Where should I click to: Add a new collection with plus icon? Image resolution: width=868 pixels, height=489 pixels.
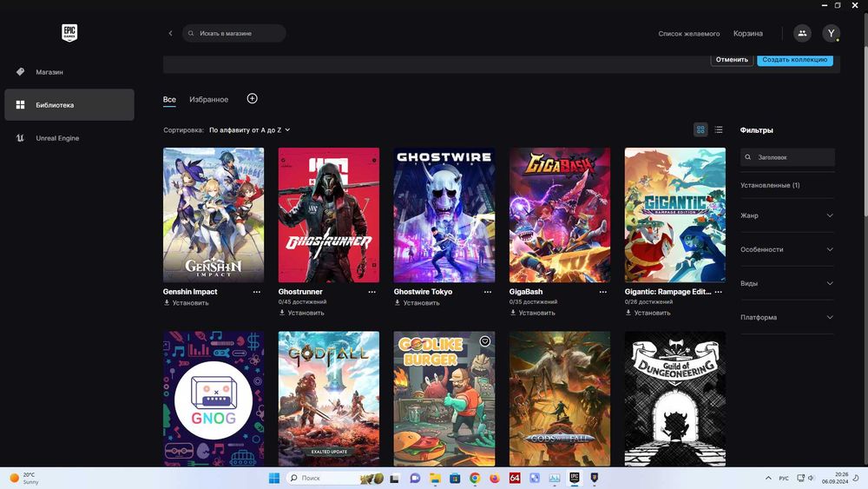click(x=252, y=98)
